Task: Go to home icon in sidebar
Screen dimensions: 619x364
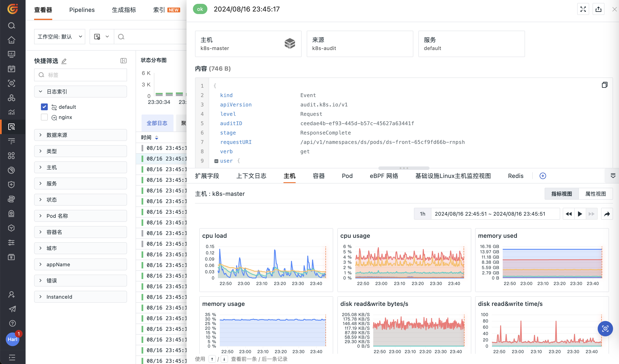Action: coord(12,40)
